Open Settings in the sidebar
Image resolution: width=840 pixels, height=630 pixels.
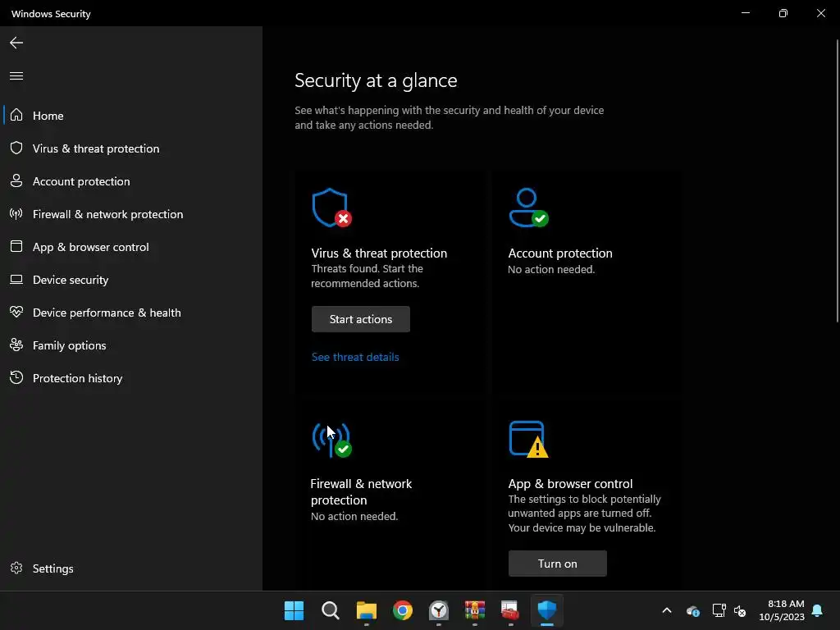pyautogui.click(x=131, y=568)
